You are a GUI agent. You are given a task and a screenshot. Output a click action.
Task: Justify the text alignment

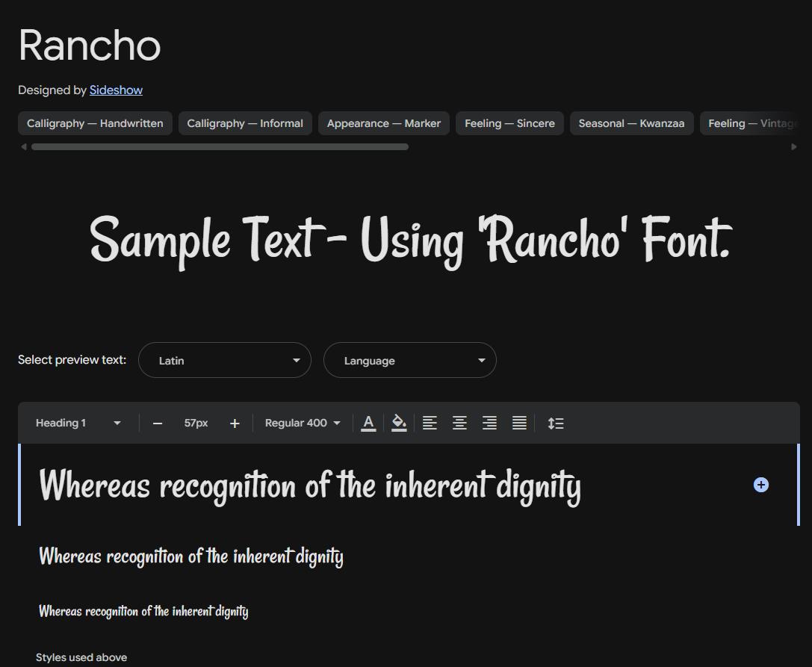[x=519, y=423]
